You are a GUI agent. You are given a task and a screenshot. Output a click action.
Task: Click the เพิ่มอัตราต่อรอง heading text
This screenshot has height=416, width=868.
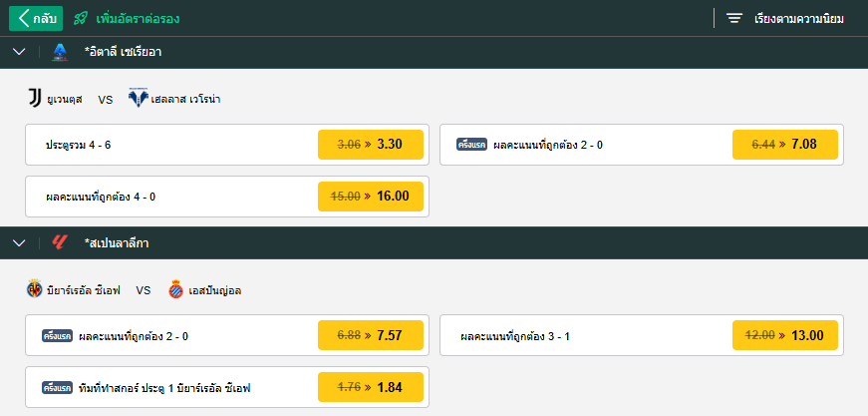click(x=138, y=19)
